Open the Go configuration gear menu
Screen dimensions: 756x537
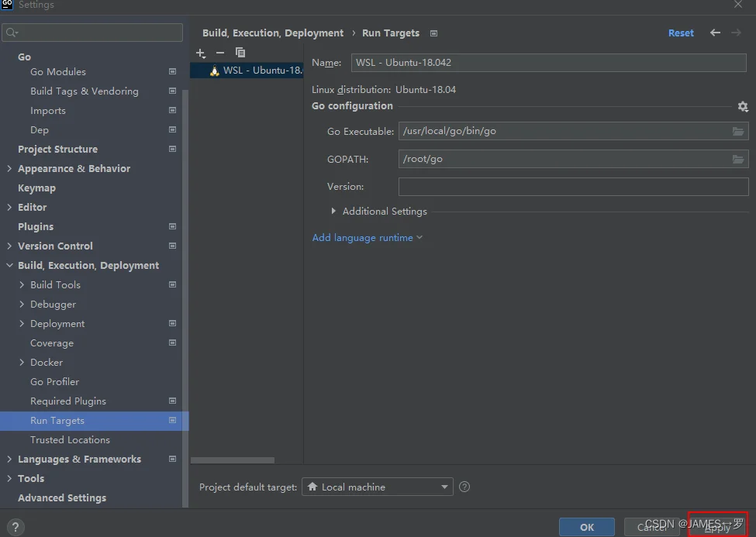click(743, 106)
